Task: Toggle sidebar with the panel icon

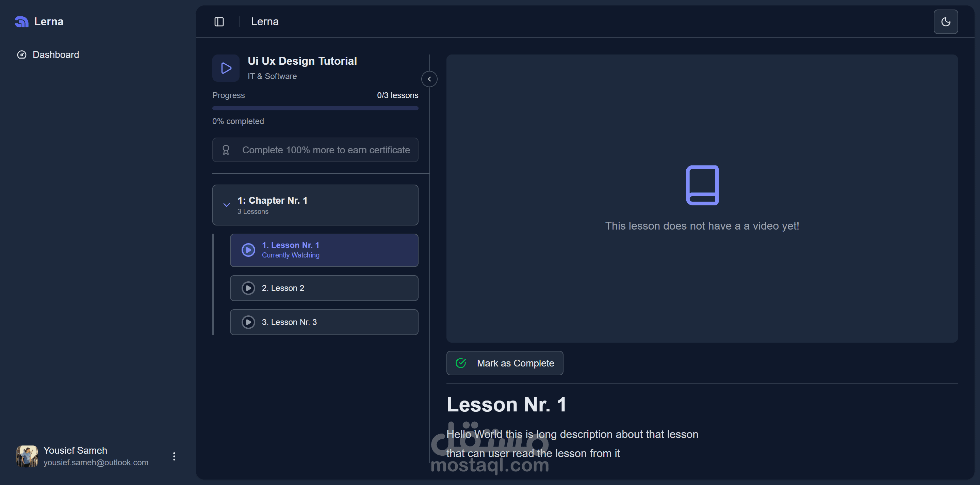Action: pyautogui.click(x=219, y=22)
